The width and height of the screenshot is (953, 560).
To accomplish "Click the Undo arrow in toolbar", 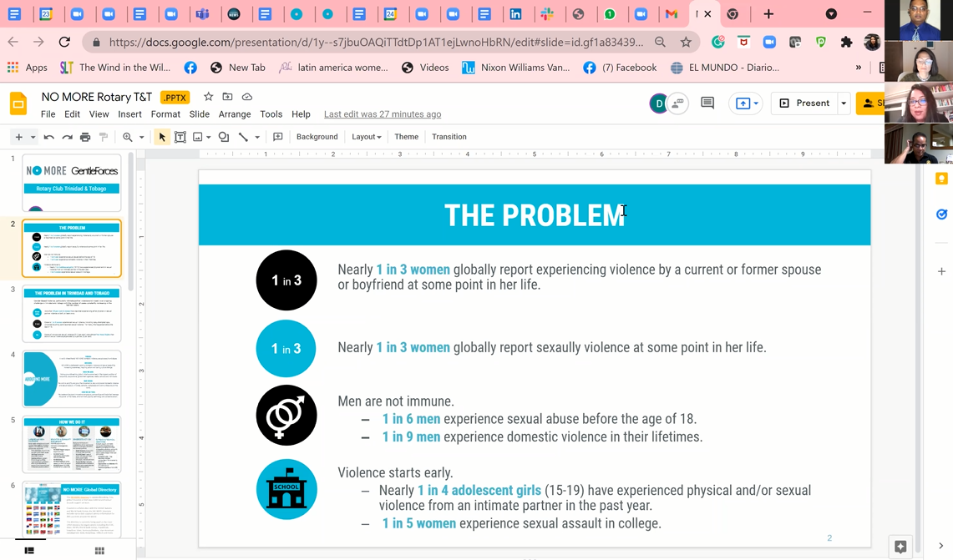I will pyautogui.click(x=49, y=137).
